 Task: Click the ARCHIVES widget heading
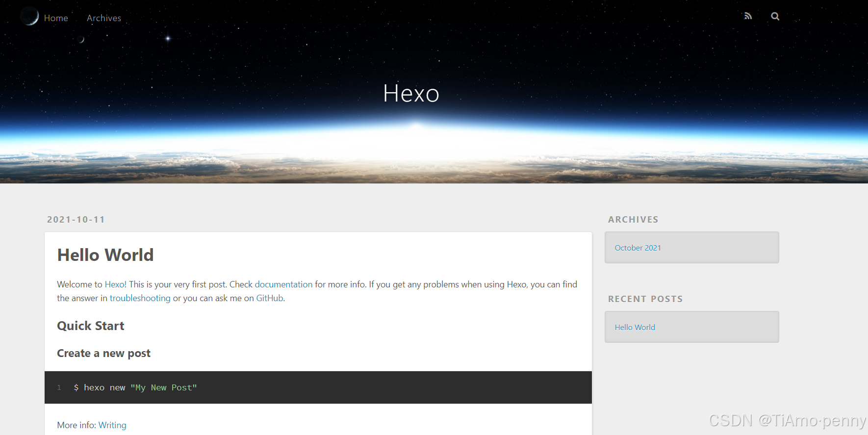coord(633,220)
